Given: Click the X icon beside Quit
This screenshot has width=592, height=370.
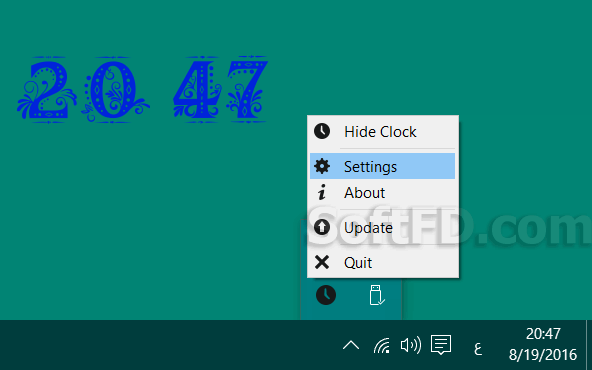Looking at the screenshot, I should (322, 262).
